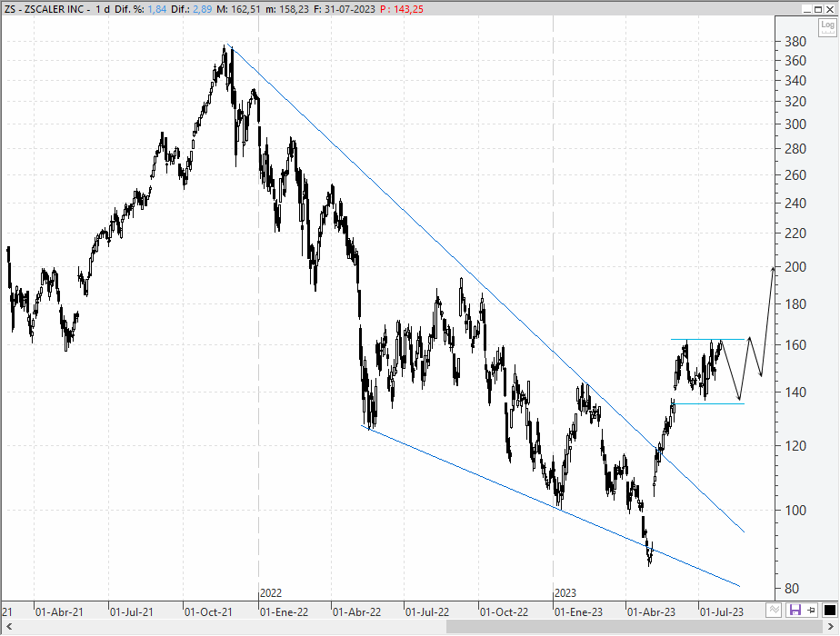Click the 140 price axis label
Image resolution: width=840 pixels, height=636 pixels.
click(x=795, y=392)
